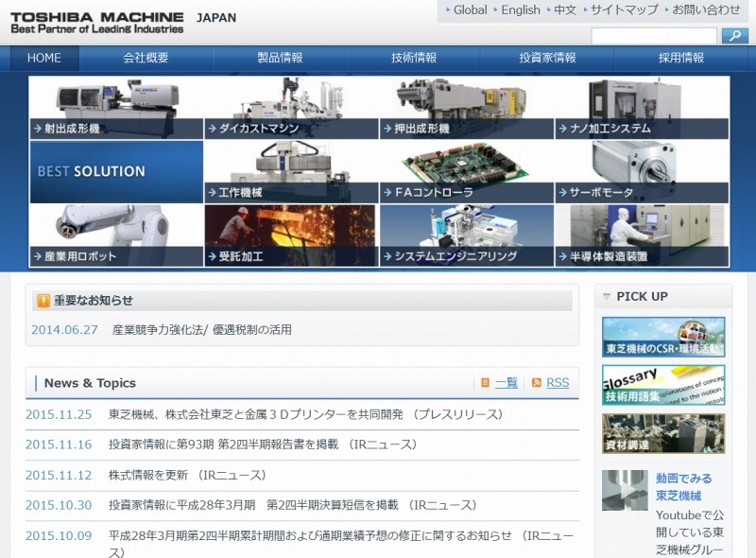Viewport: 756px width, 558px height.
Task: Open the 採用情報 menu
Action: click(680, 58)
